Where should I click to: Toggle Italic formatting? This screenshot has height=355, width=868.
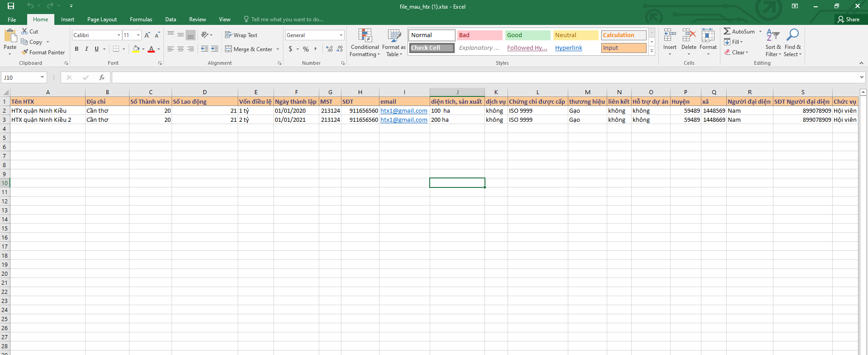(x=86, y=49)
